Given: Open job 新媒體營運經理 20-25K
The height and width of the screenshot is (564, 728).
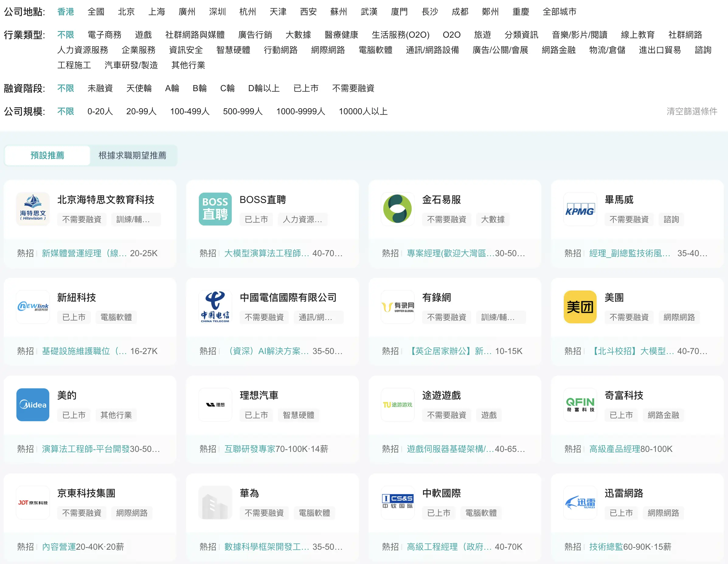Looking at the screenshot, I should 84,253.
